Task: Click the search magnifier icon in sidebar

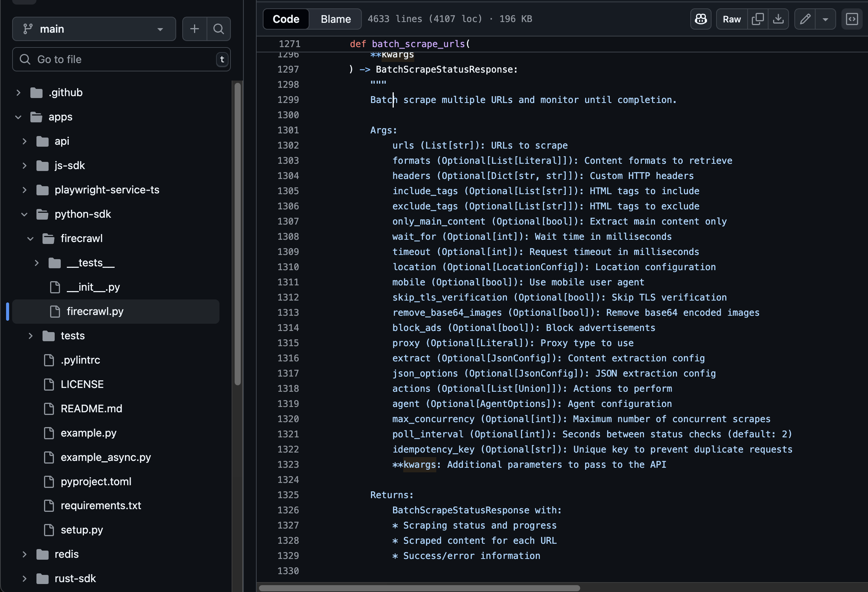Action: 219,29
